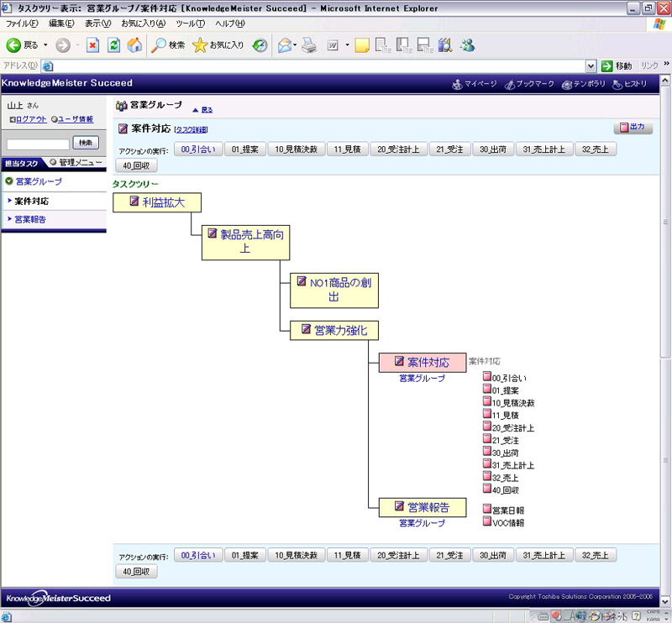Screen dimensions: 672x623
Task: Click the yellow note toolbar icon
Action: click(362, 45)
